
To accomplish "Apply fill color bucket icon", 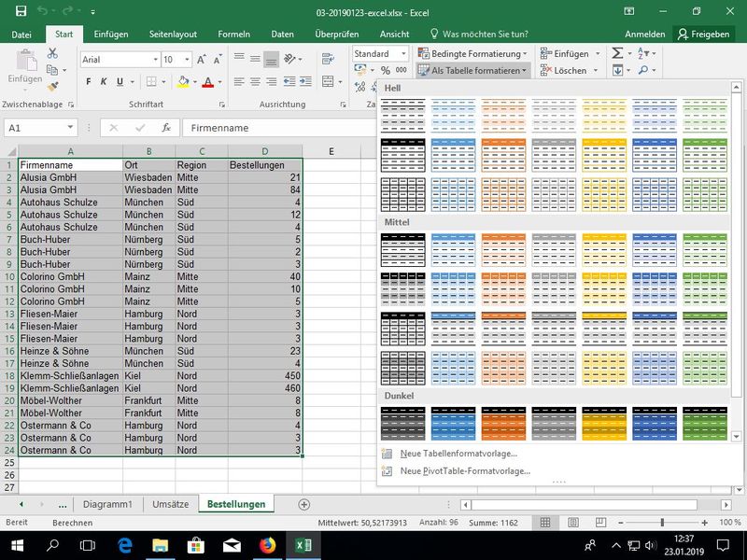I will point(183,82).
